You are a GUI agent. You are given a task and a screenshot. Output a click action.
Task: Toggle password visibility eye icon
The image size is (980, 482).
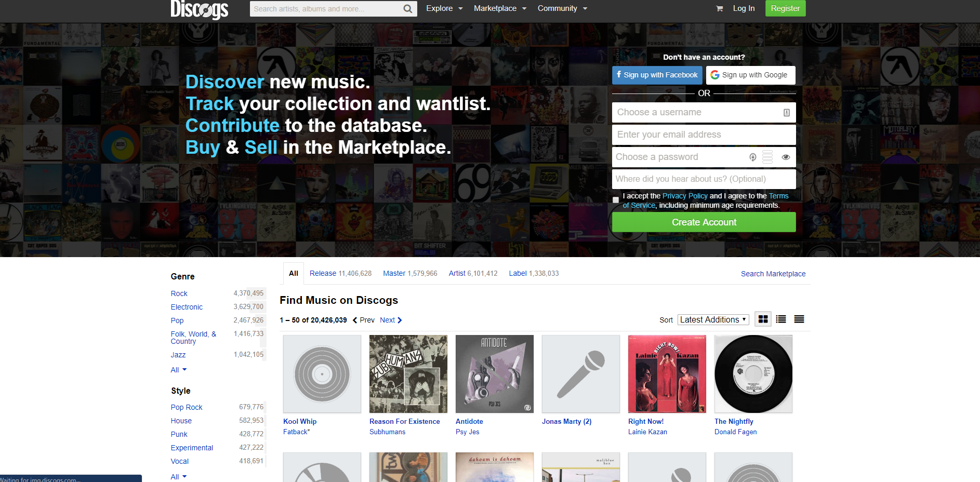[786, 157]
